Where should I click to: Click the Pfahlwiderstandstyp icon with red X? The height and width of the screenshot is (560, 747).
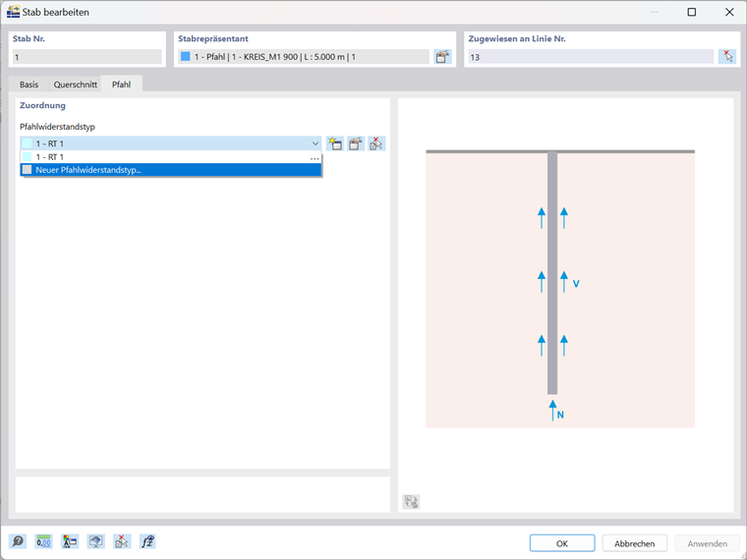coord(376,143)
